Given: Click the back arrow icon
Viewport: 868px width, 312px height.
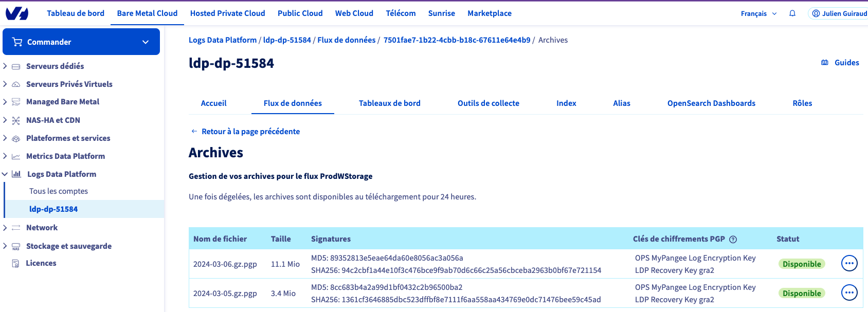Looking at the screenshot, I should 194,132.
